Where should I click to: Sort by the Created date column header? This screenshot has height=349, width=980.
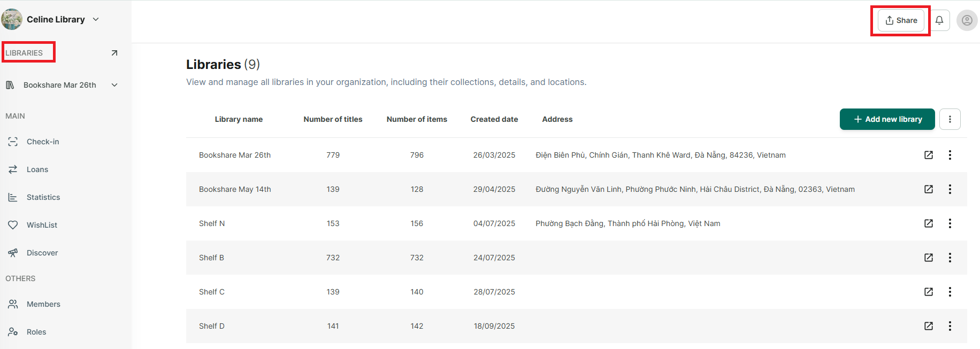point(494,119)
